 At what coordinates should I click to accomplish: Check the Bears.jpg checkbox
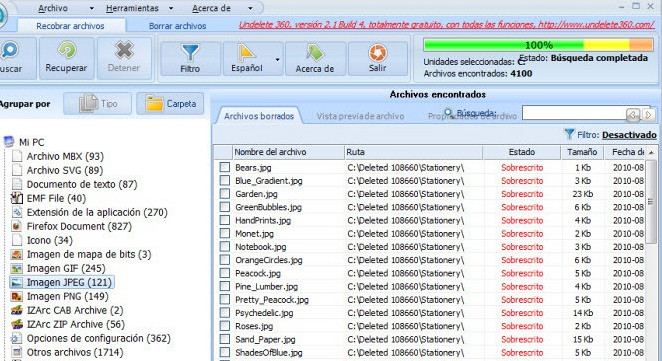(225, 167)
